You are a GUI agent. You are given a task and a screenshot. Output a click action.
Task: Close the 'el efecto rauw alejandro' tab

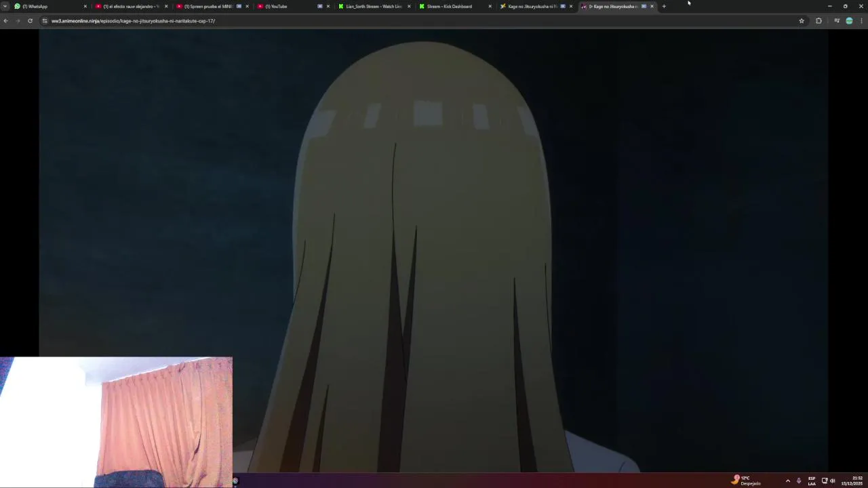point(166,6)
